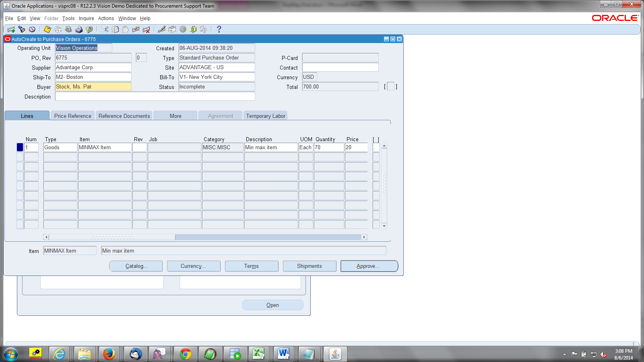Screen dimensions: 644x362
Task: Click the Shipments button
Action: pos(310,266)
